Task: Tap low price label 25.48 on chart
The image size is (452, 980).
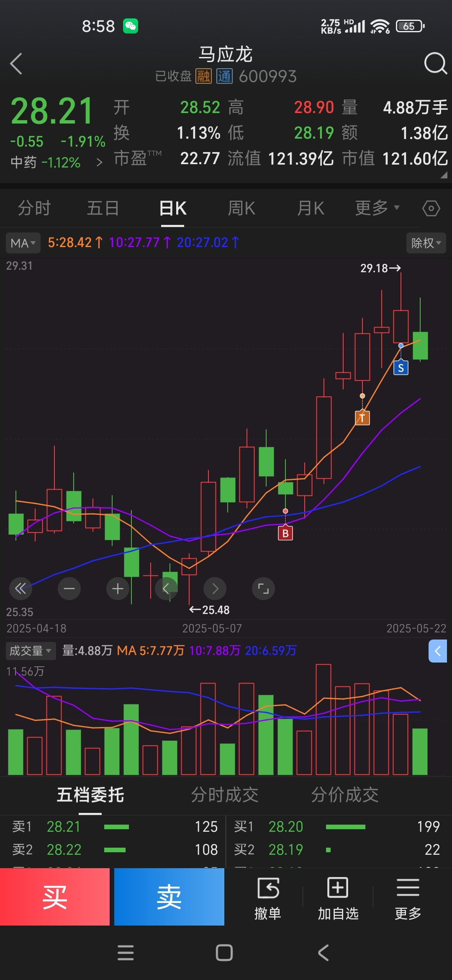Action: [209, 610]
